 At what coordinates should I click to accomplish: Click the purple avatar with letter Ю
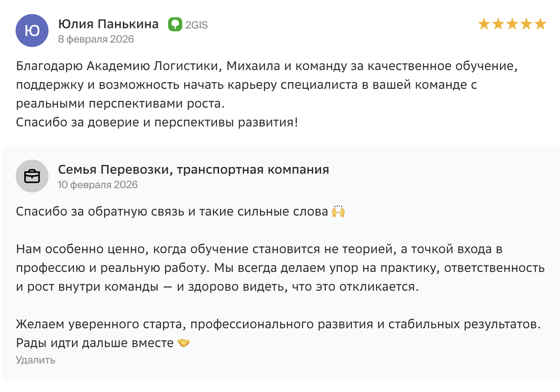(x=32, y=31)
